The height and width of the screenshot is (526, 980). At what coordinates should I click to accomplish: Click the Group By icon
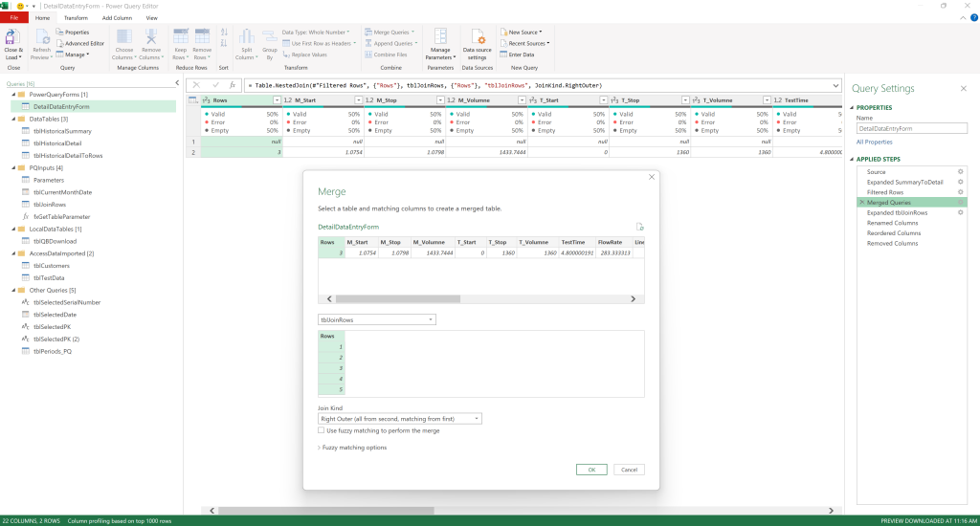tap(269, 37)
